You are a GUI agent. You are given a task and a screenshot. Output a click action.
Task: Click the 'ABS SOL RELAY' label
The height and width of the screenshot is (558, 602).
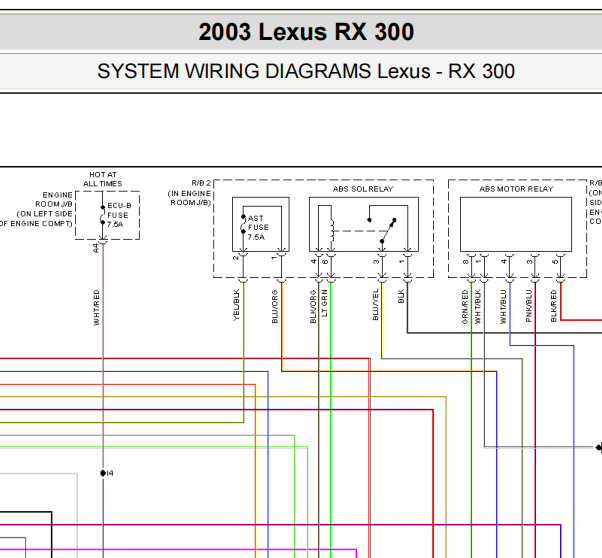[363, 189]
